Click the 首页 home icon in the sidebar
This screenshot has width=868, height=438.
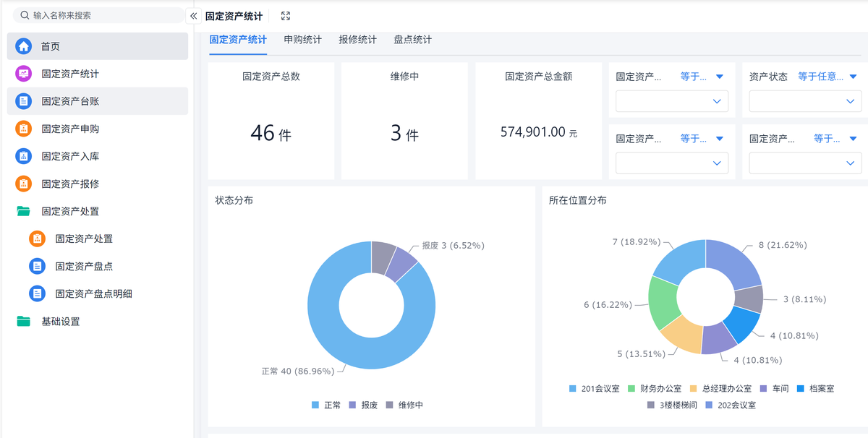point(22,46)
